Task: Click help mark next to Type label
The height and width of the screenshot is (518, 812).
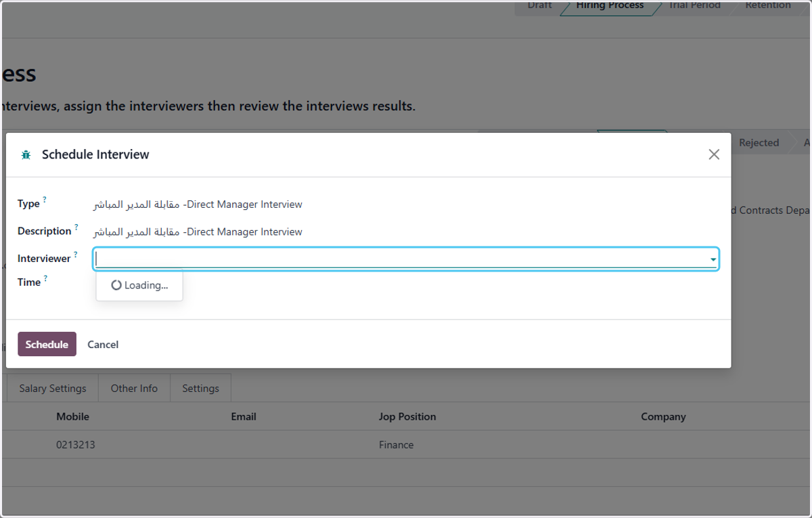Action: click(x=45, y=200)
